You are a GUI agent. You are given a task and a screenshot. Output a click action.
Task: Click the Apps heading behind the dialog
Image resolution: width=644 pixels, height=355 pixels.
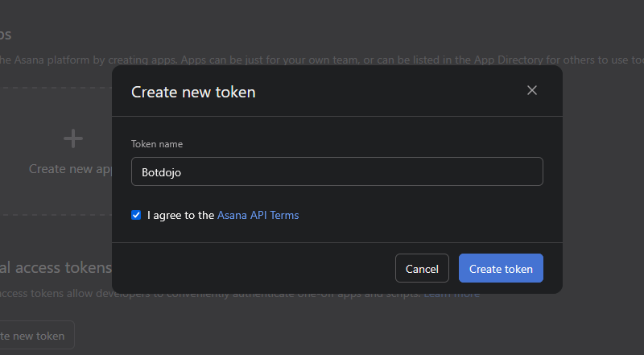(x=5, y=35)
